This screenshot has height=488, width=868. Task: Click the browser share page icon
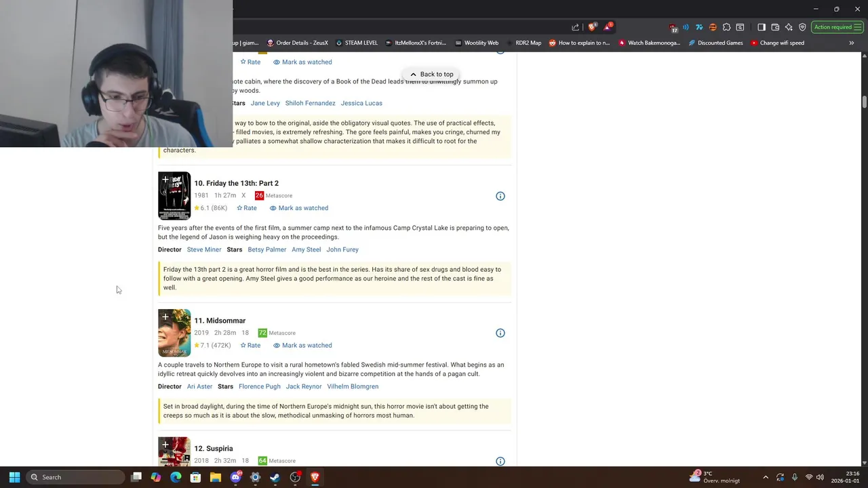[576, 27]
